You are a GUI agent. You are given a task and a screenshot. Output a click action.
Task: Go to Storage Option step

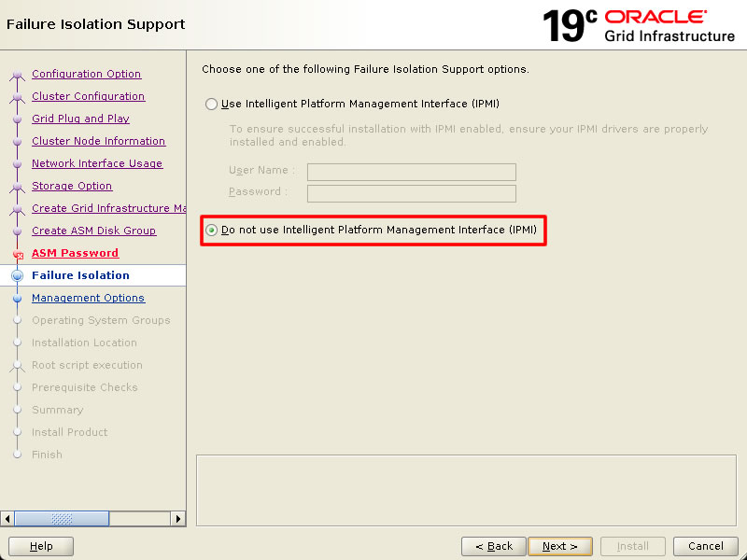(x=72, y=186)
